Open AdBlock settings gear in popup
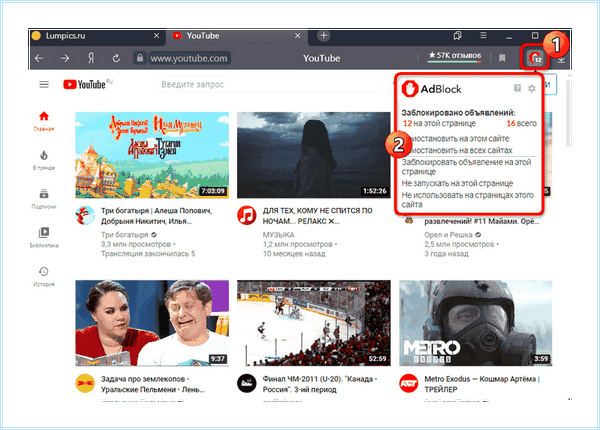The height and width of the screenshot is (430, 600). [x=532, y=89]
